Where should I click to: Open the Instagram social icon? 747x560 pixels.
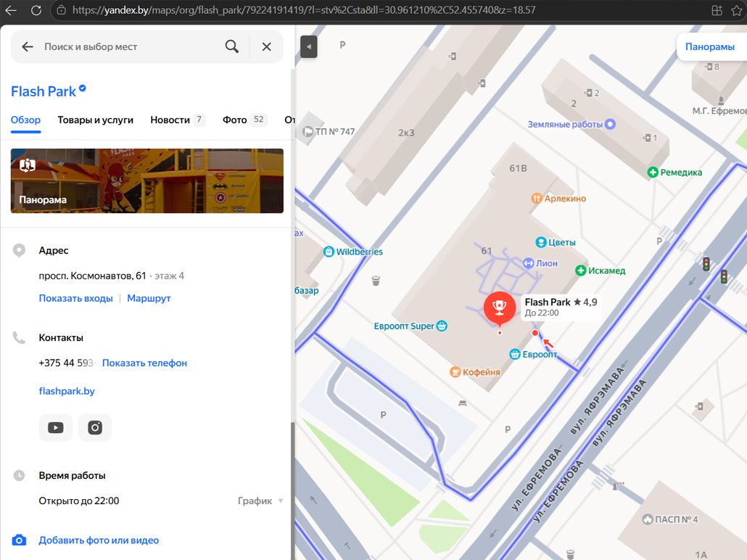(x=95, y=427)
